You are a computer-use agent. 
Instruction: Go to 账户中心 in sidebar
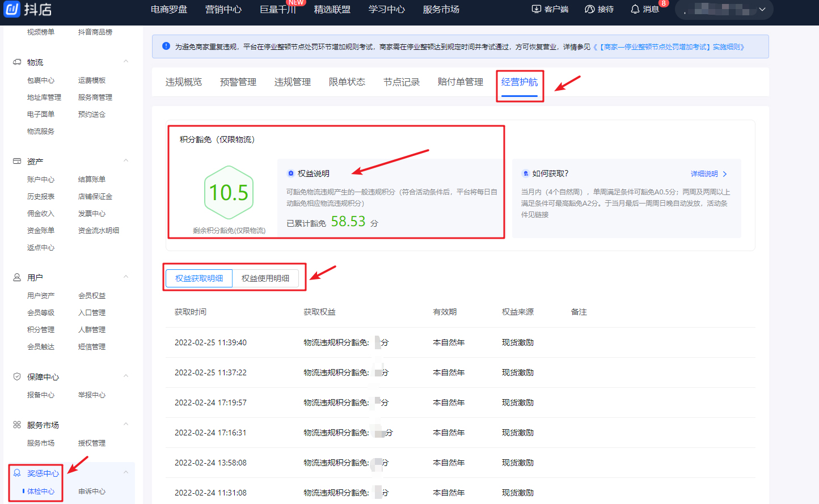pos(41,180)
